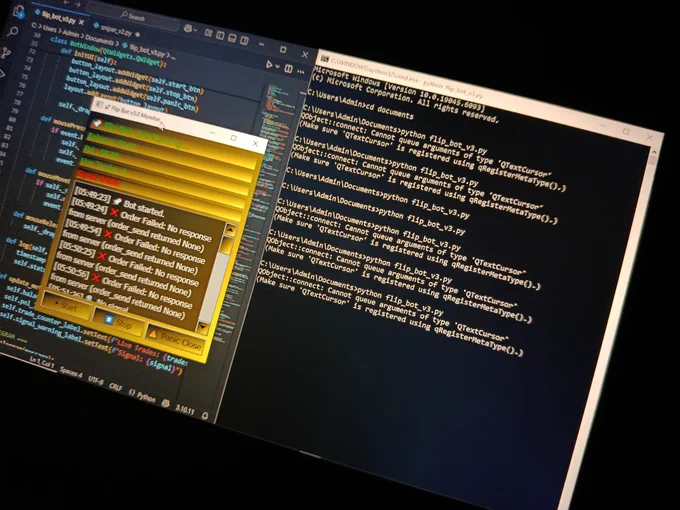Select flip_bot_v3.py in the breadcrumb path
Image resolution: width=680 pixels, height=510 pixels.
coord(147,50)
